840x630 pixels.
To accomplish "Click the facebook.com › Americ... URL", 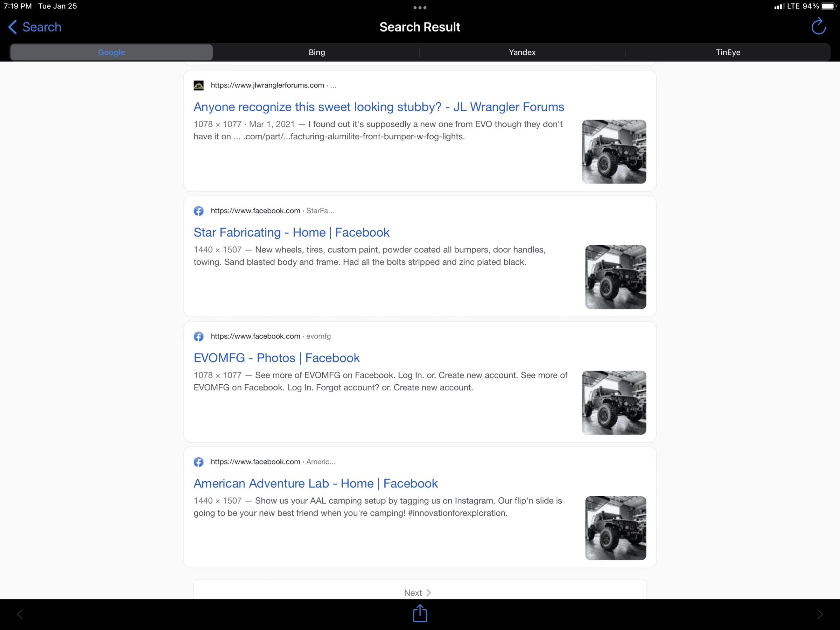I will (x=273, y=461).
